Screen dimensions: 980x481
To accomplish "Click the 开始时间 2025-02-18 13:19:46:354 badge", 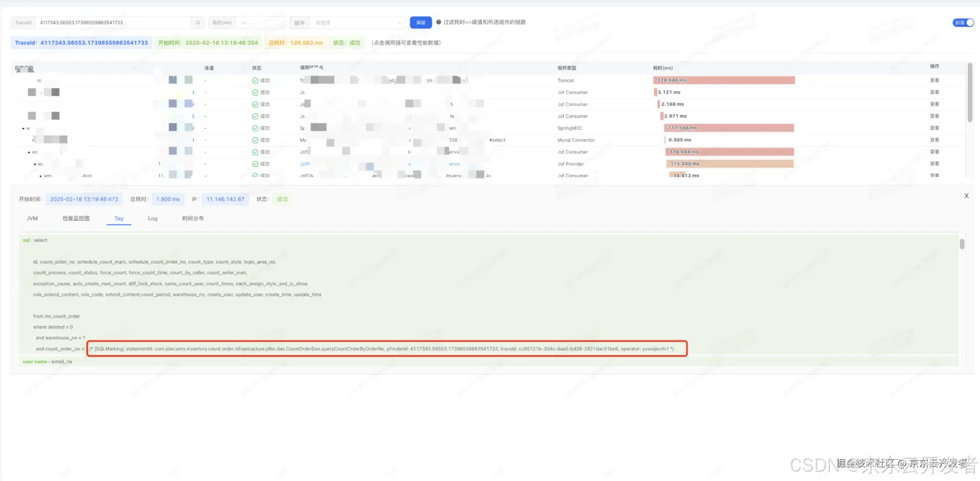I will pyautogui.click(x=208, y=43).
